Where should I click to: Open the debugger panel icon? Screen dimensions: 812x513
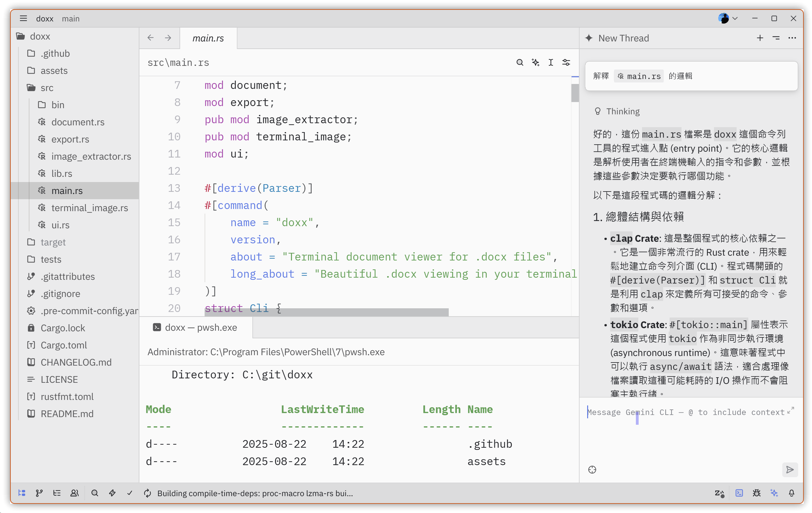tap(756, 493)
